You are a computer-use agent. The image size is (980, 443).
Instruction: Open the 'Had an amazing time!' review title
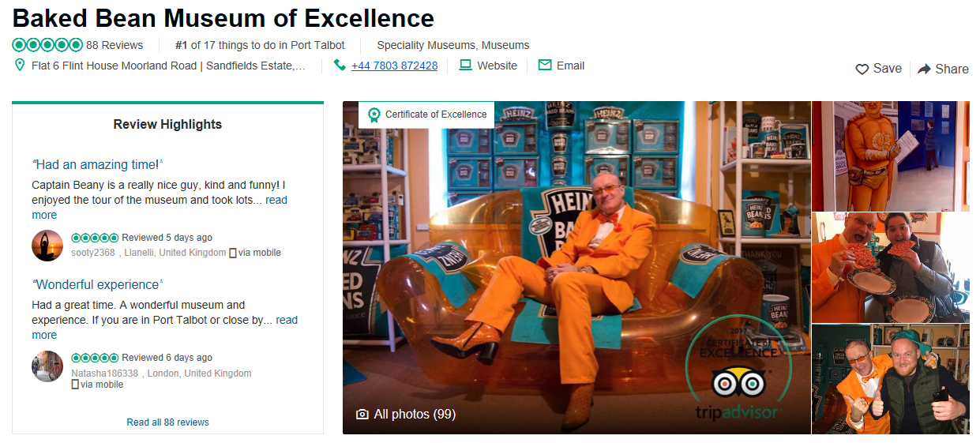click(97, 165)
